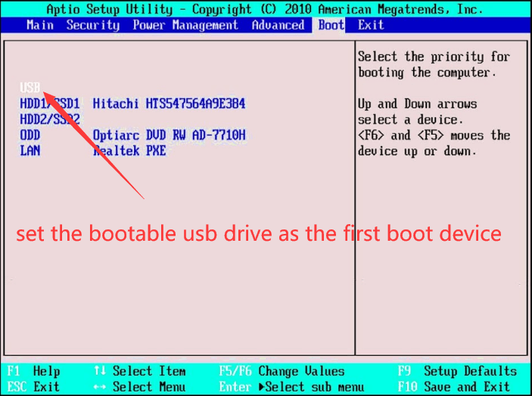Click F10 Save and Exit

click(453, 387)
